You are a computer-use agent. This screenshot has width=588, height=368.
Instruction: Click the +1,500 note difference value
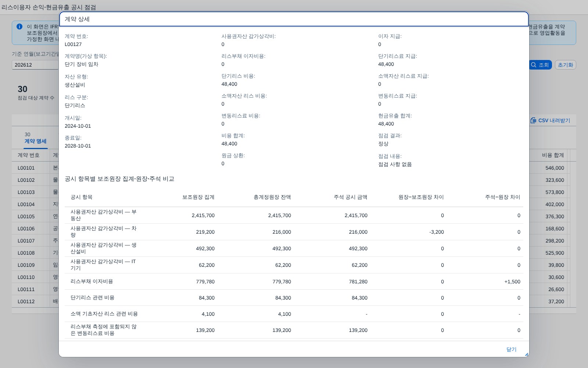512,282
